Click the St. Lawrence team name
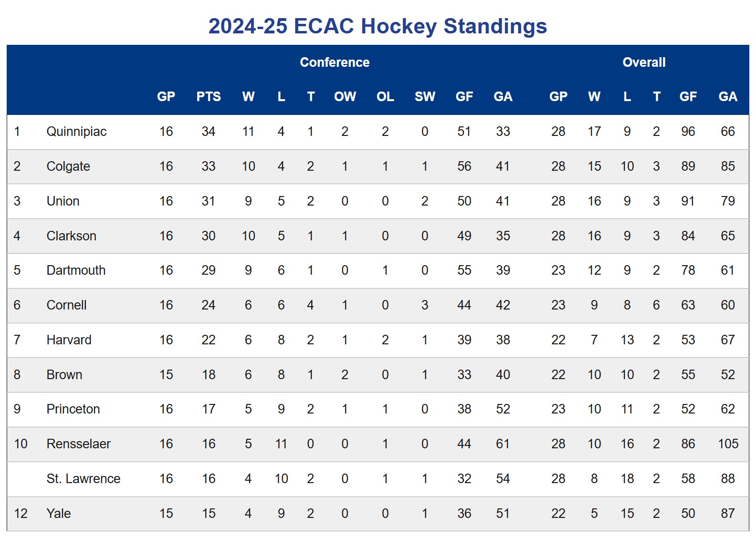Viewport: 756px width, 537px height. [84, 479]
